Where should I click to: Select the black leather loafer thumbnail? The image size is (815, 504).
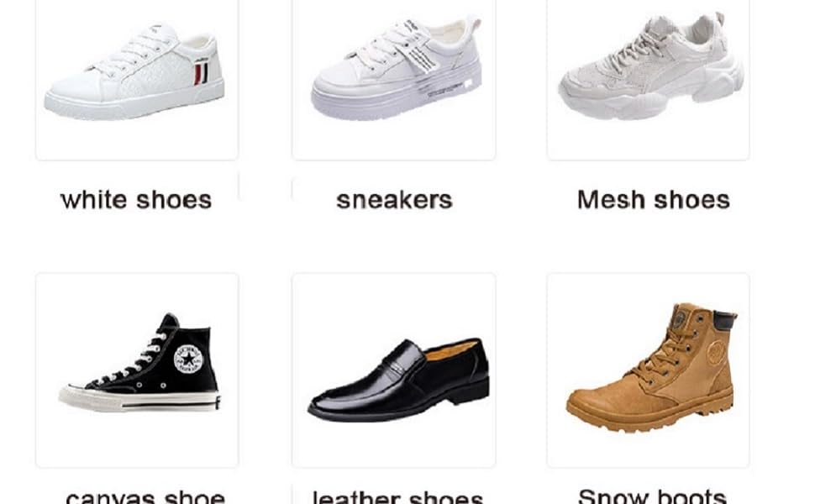pyautogui.click(x=393, y=370)
